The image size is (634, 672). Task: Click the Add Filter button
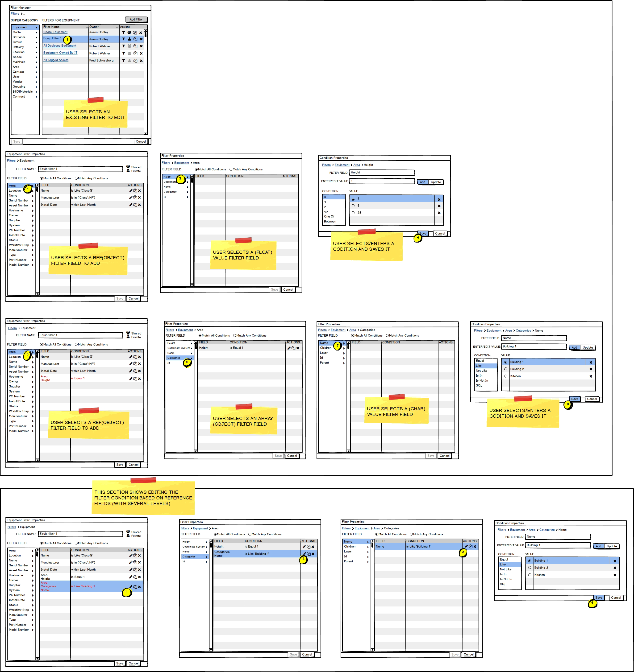[136, 20]
